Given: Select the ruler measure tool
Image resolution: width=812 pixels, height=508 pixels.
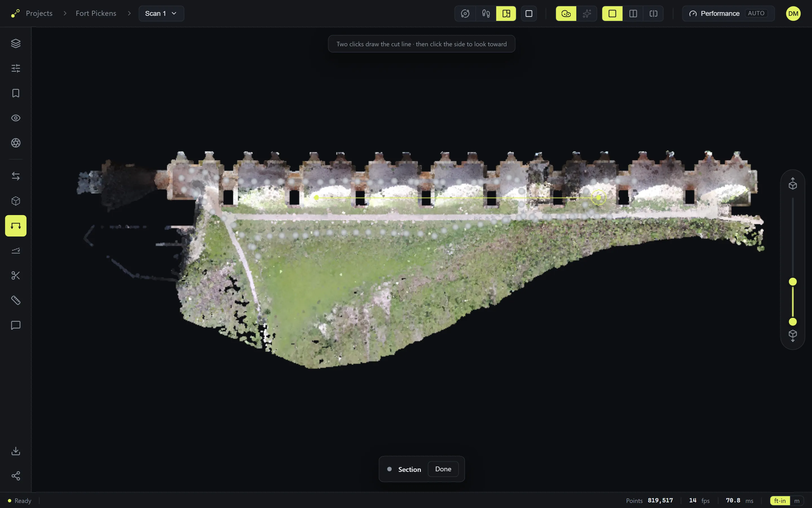Looking at the screenshot, I should 16,300.
